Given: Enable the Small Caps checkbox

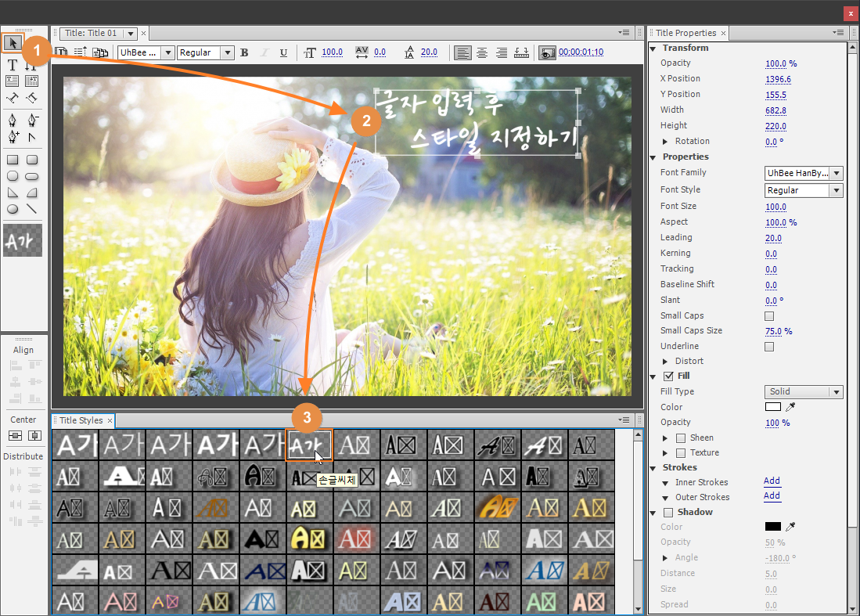Looking at the screenshot, I should pyautogui.click(x=769, y=316).
